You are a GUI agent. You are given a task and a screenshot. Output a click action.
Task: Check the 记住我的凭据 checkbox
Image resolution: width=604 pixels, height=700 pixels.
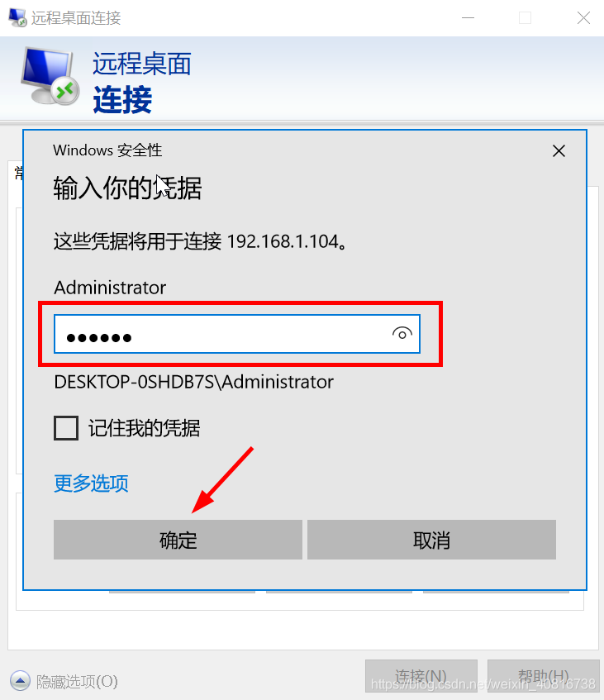66,427
